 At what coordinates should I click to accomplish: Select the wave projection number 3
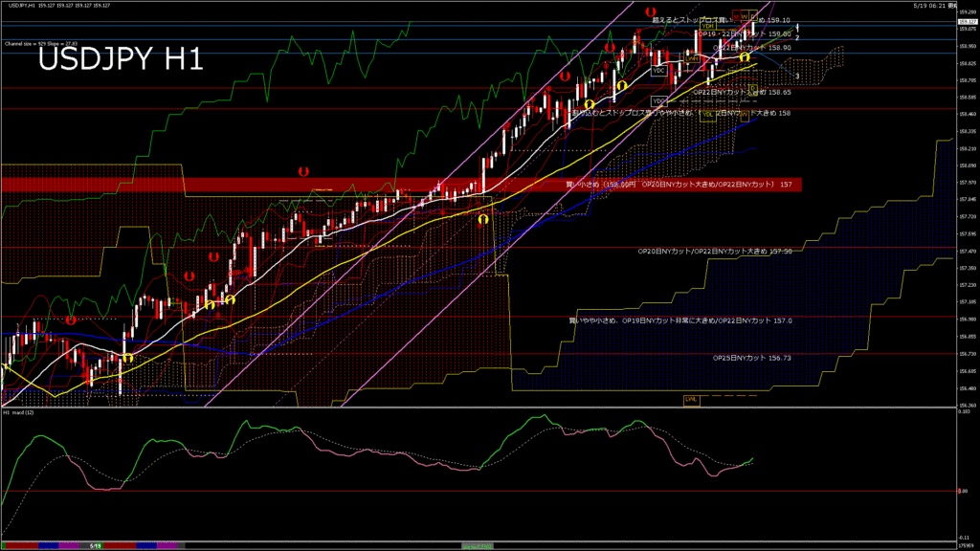[797, 77]
